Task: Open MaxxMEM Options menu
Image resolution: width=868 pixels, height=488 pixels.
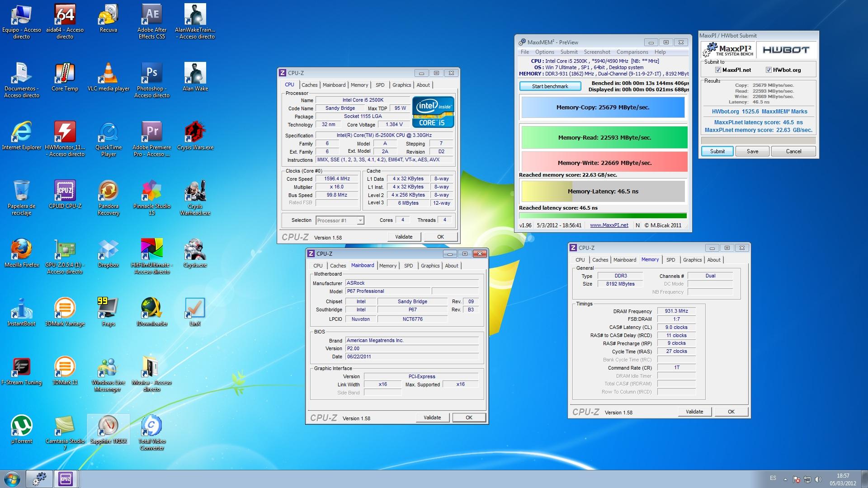Action: tap(545, 52)
